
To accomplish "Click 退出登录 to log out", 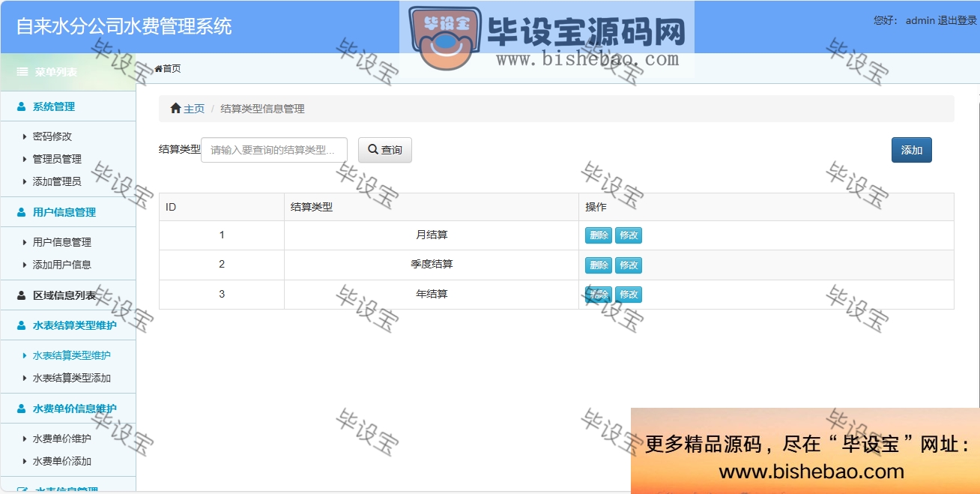I will [958, 21].
